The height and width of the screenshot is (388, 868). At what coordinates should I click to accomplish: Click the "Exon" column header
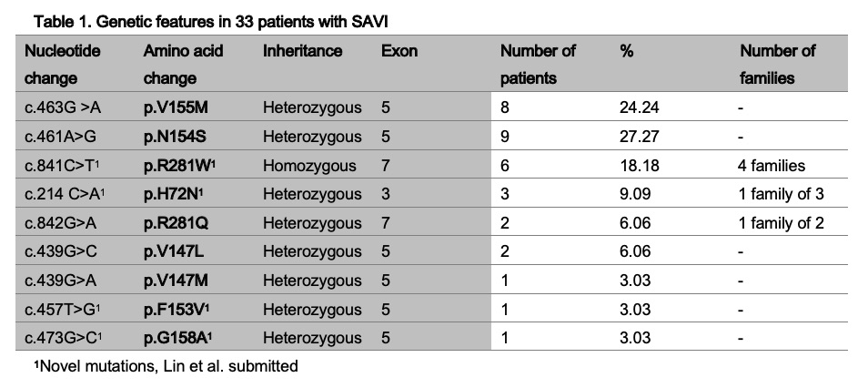pos(399,51)
